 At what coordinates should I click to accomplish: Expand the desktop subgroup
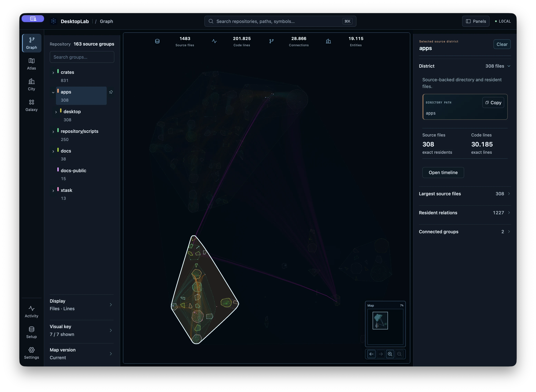pos(56,112)
